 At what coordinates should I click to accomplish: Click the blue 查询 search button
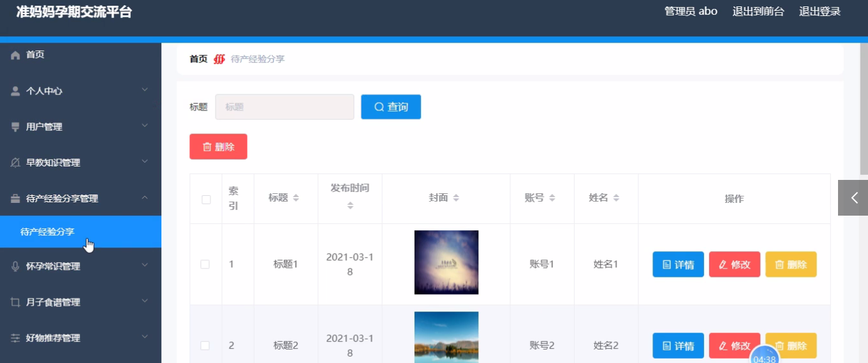391,107
